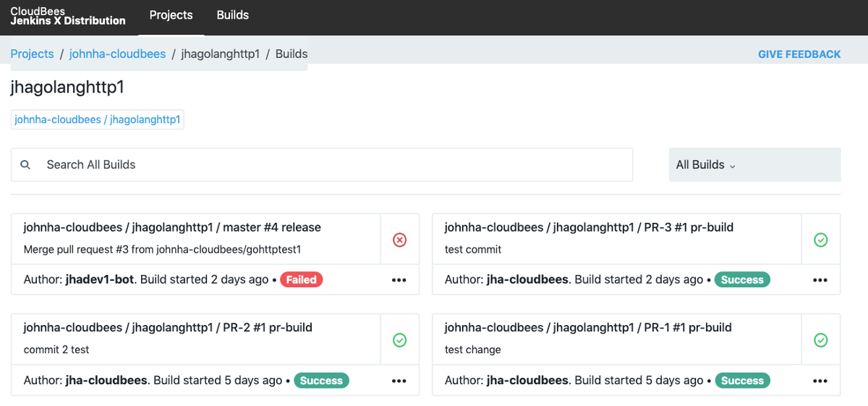Image resolution: width=868 pixels, height=406 pixels.
Task: Click author jha-cloudbees on the PR-1 card
Action: click(x=527, y=380)
